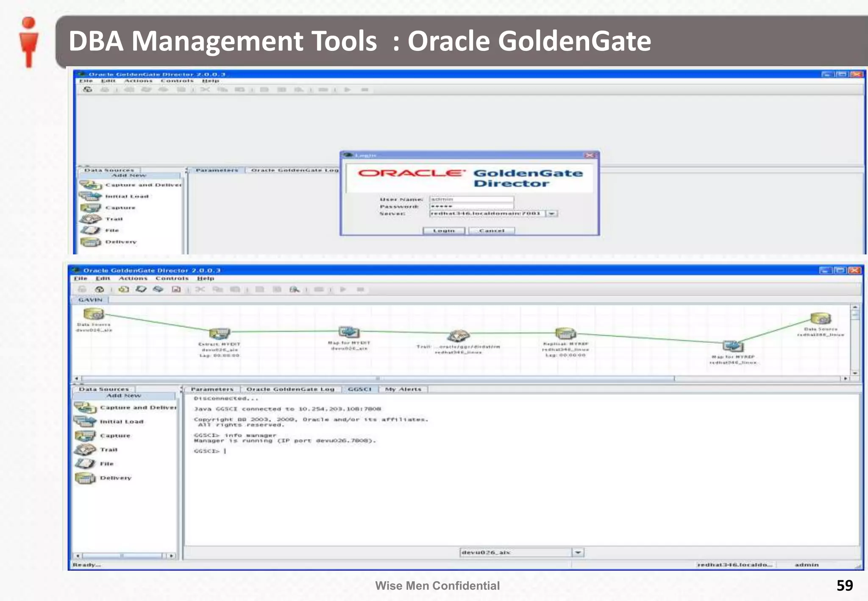Click File icon in GAVIN window sidebar
Viewport: 868px width, 601px height.
pyautogui.click(x=85, y=464)
